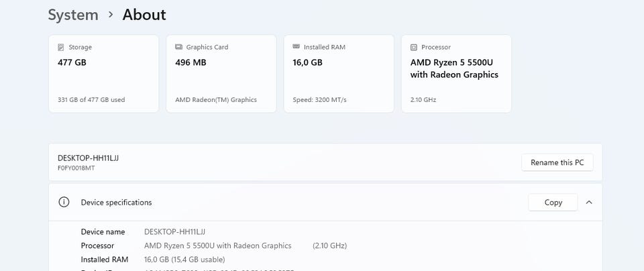Click the Processor icon
Screen dimensions: 644x271
click(413, 48)
